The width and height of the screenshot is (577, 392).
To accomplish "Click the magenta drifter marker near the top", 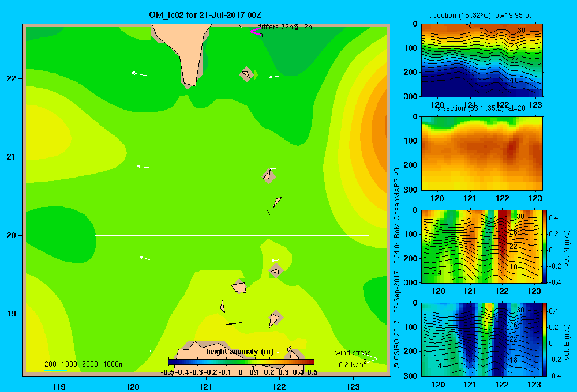I will pyautogui.click(x=256, y=31).
